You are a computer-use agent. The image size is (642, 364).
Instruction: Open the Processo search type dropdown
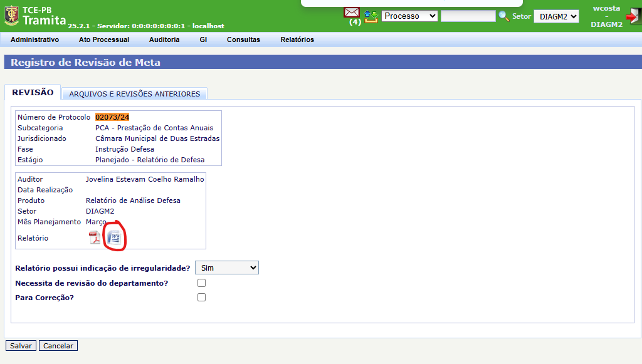[409, 16]
